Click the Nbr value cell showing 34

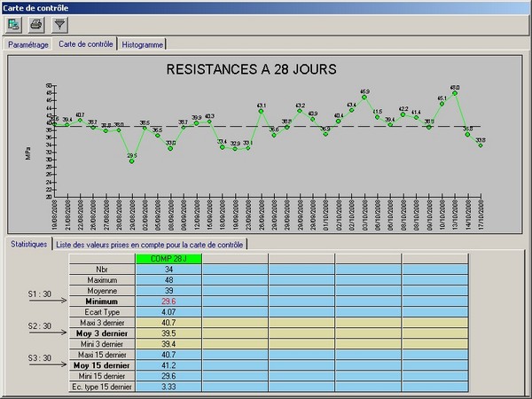(168, 269)
